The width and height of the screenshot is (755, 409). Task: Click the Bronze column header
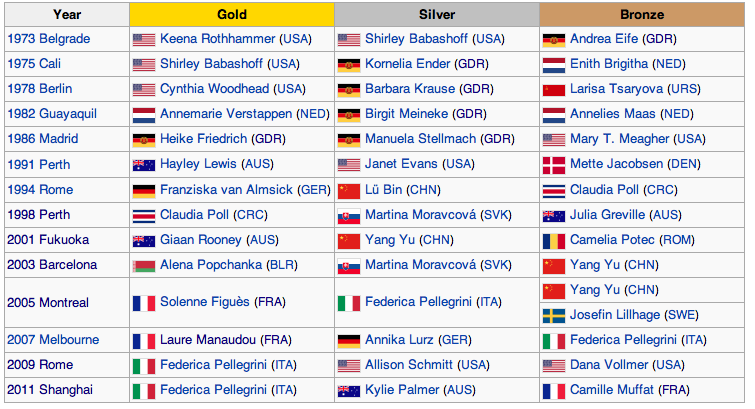(641, 15)
